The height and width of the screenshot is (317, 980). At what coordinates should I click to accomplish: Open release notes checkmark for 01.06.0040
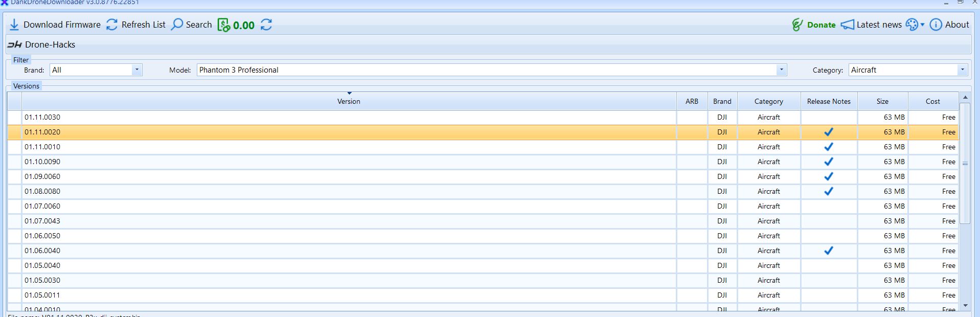[829, 251]
